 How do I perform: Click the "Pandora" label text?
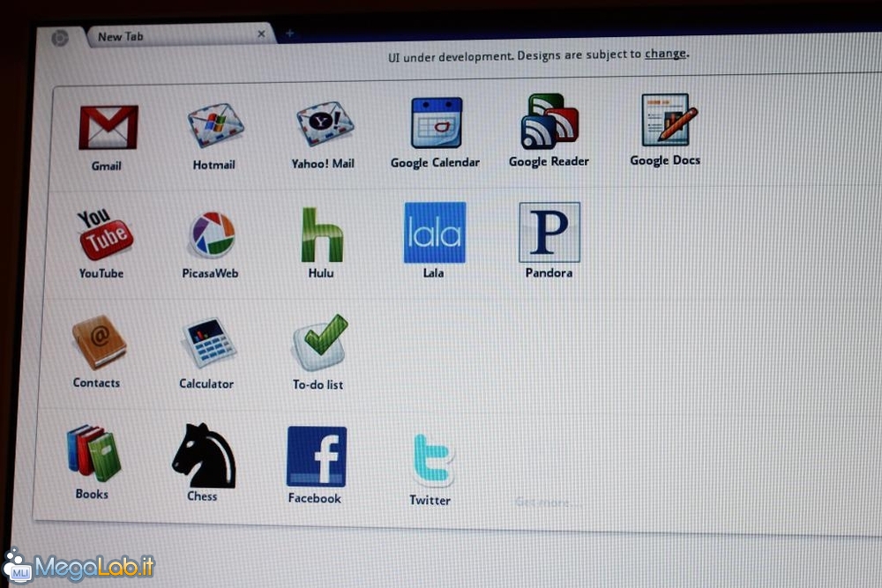pos(549,272)
